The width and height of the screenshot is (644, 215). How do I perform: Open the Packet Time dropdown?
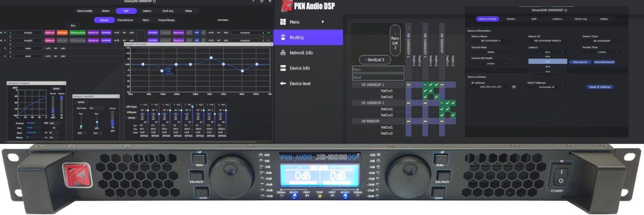click(601, 52)
